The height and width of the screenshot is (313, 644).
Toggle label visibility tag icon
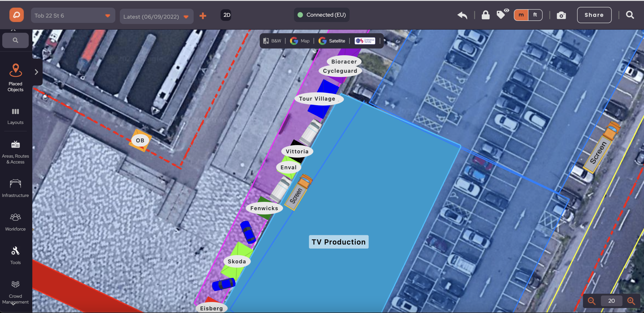[x=502, y=14]
